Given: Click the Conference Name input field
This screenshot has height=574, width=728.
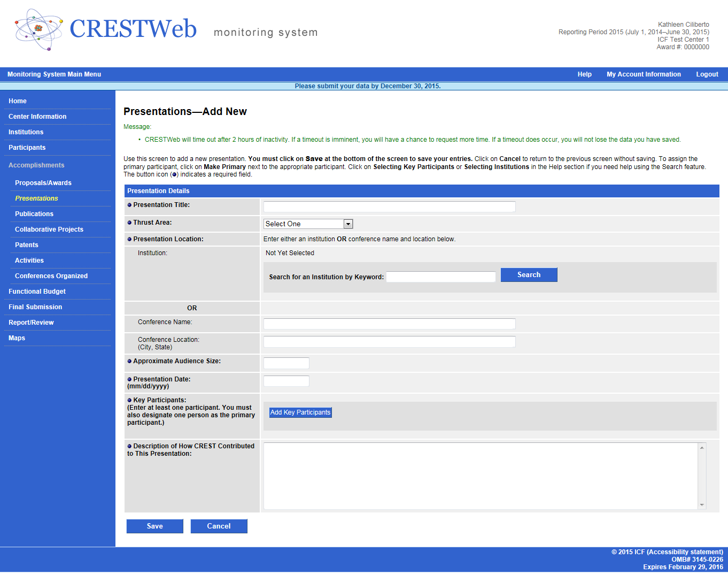Looking at the screenshot, I should click(x=390, y=324).
